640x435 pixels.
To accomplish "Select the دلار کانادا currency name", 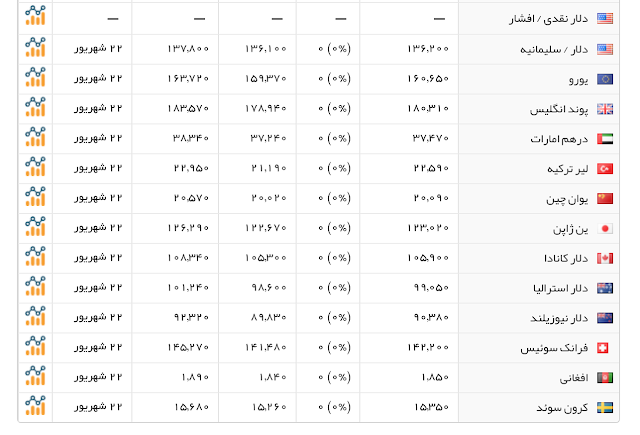I will [566, 258].
